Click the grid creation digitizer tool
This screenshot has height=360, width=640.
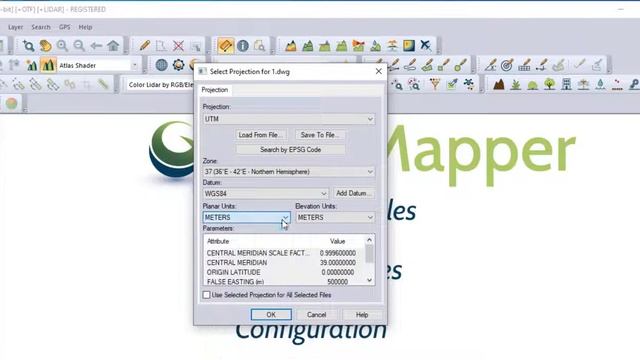(x=524, y=65)
